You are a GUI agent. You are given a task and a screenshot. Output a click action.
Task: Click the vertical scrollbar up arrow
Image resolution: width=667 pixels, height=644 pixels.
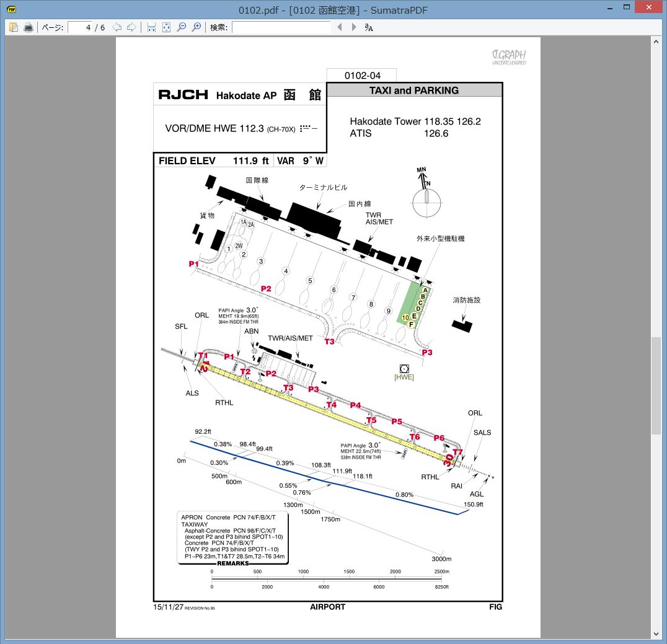click(x=656, y=42)
